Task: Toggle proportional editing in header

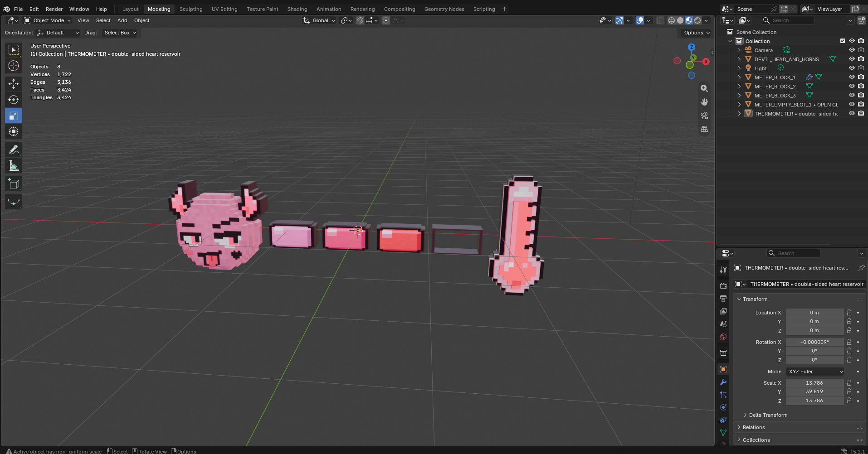Action: (x=386, y=20)
